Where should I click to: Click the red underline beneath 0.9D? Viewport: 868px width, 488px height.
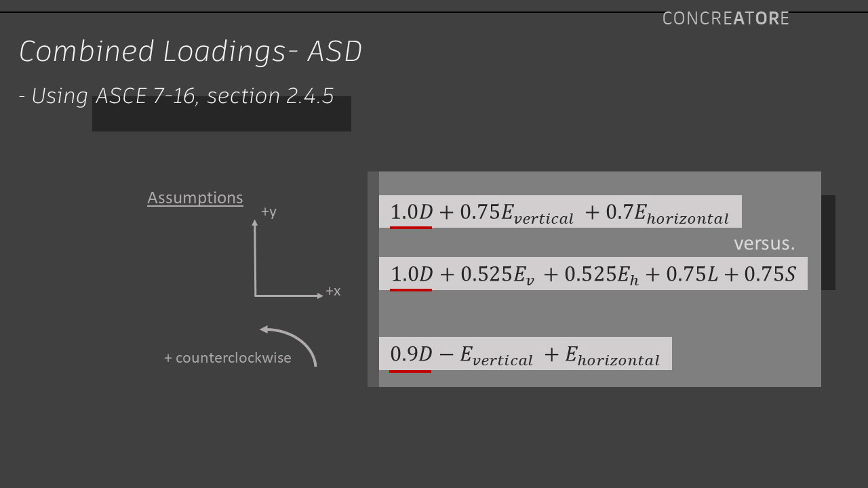(x=410, y=371)
